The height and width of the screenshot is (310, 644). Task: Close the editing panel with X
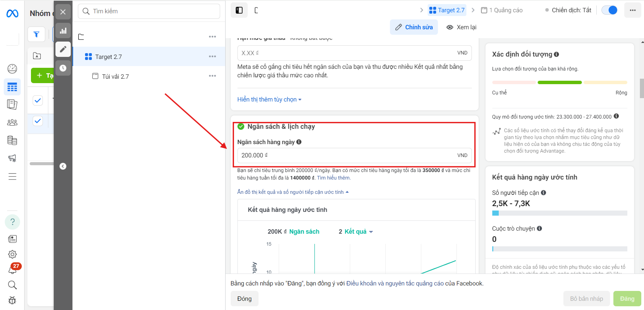(63, 12)
